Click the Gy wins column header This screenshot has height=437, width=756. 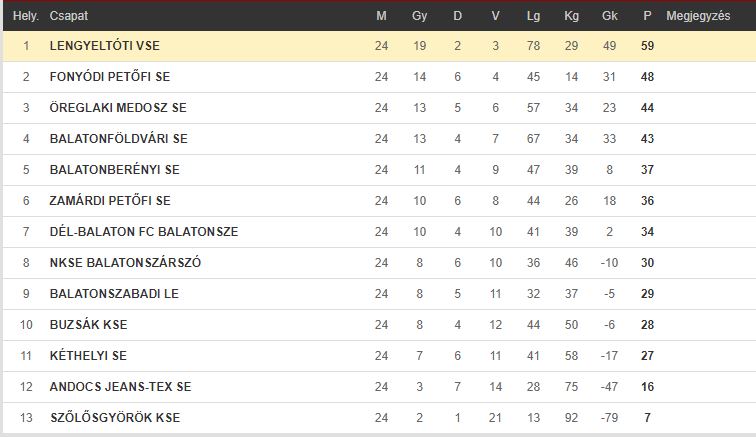click(x=419, y=16)
